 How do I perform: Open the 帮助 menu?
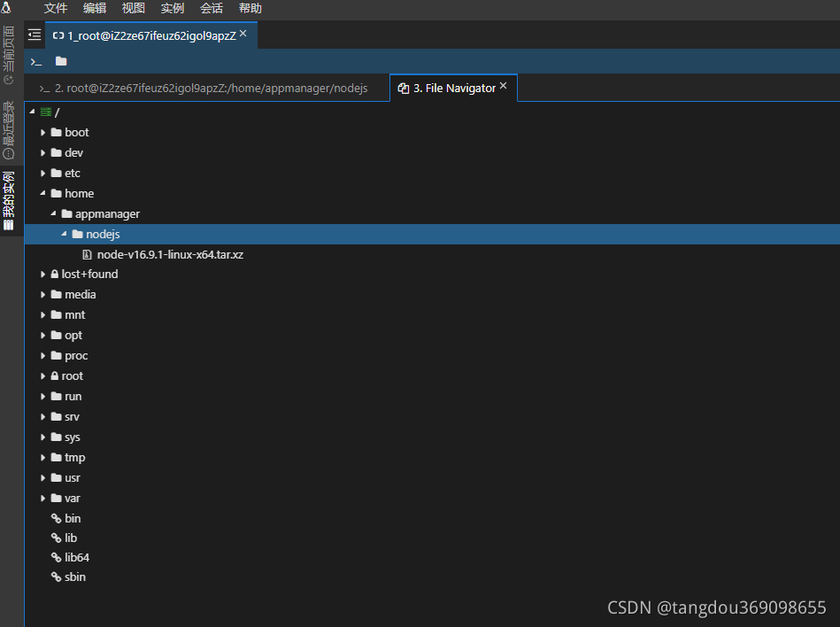click(250, 9)
